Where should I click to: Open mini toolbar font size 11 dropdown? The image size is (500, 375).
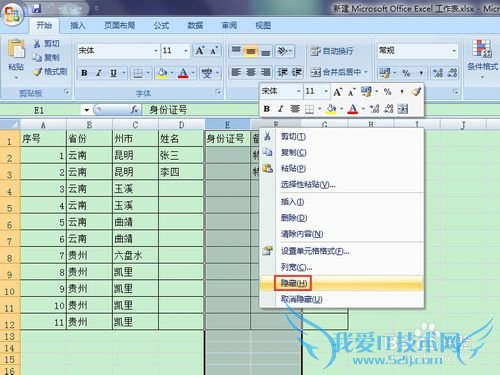pyautogui.click(x=326, y=91)
